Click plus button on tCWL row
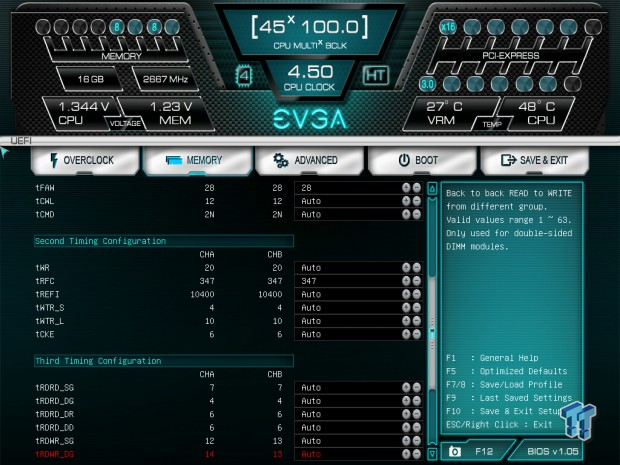Viewport: 620px width, 465px height. (406, 201)
